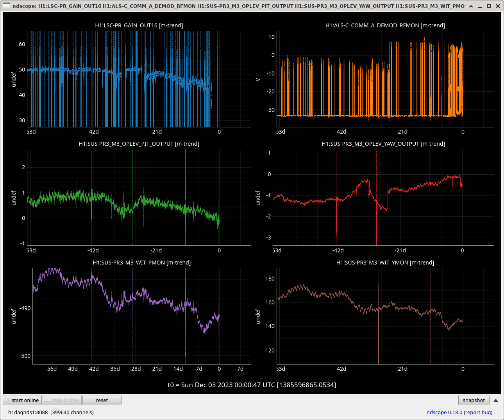
Task: Click the 7d x-axis tick on PMON plot
Action: [240, 369]
